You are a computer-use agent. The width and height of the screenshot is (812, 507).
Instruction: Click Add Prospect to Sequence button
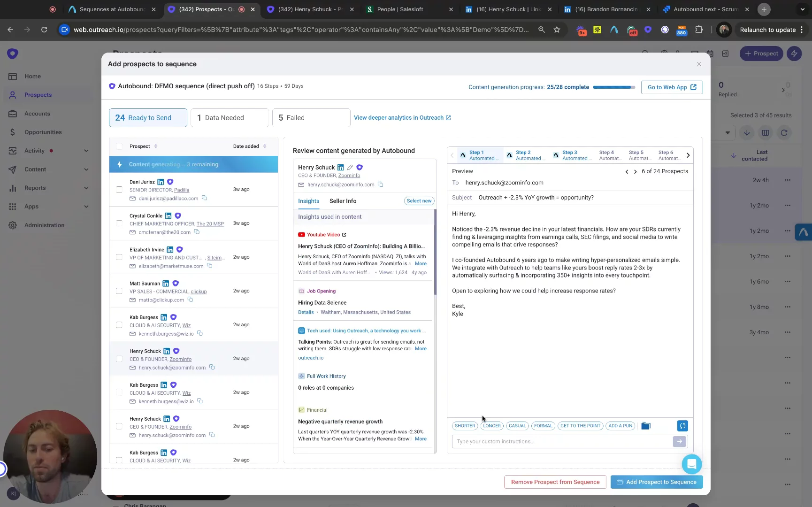click(656, 482)
